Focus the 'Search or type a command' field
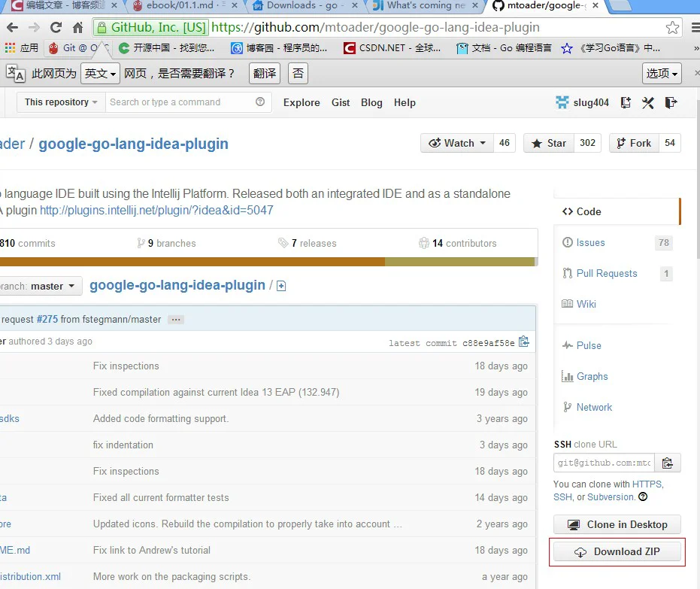This screenshot has width=700, height=589. (180, 102)
